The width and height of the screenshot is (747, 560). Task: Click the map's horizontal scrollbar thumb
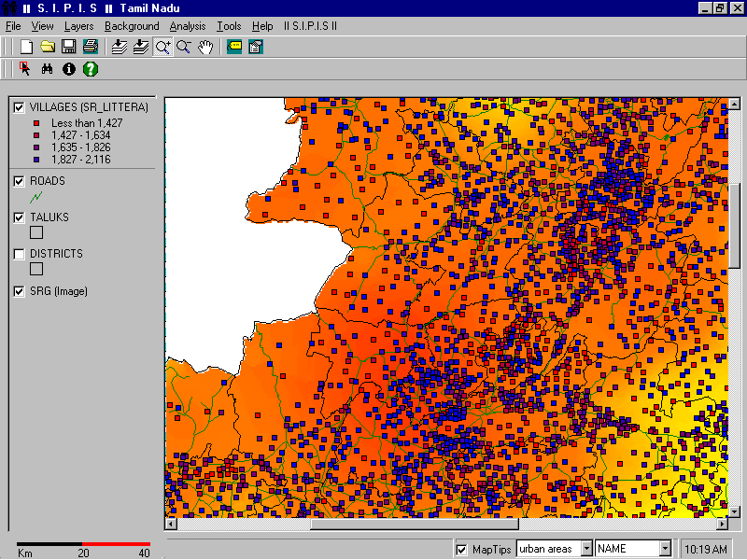[x=415, y=524]
